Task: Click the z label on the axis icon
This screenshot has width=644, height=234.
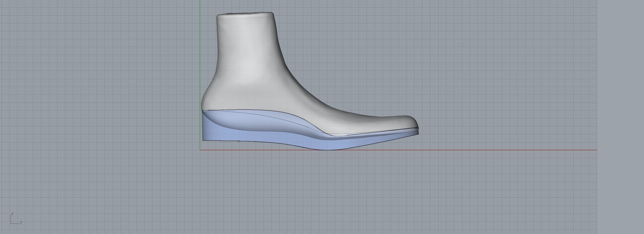Action: [12, 214]
